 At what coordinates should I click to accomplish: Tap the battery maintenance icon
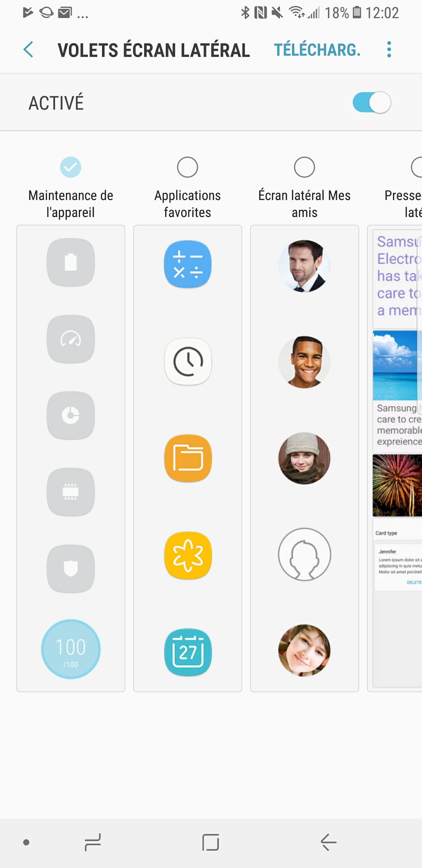pos(71,262)
